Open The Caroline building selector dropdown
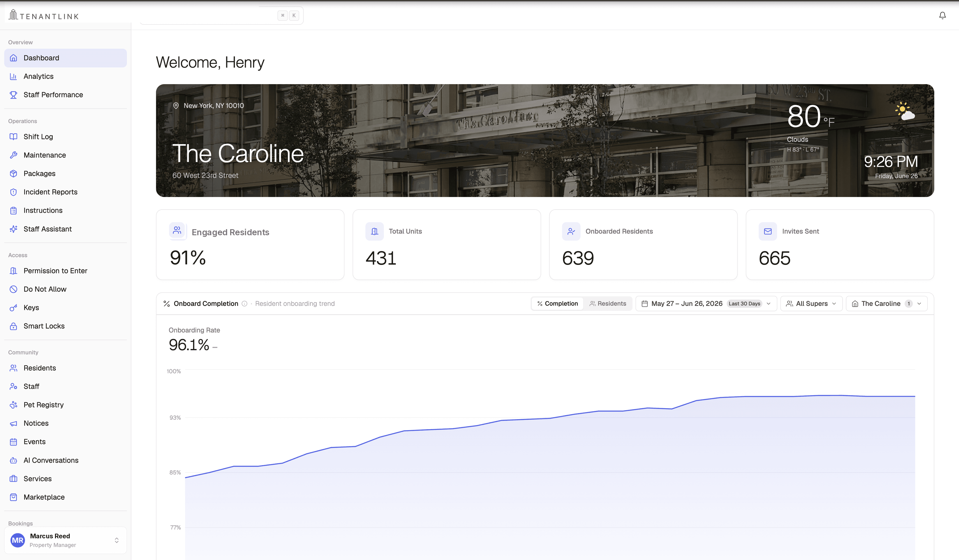The height and width of the screenshot is (560, 959). pyautogui.click(x=886, y=304)
